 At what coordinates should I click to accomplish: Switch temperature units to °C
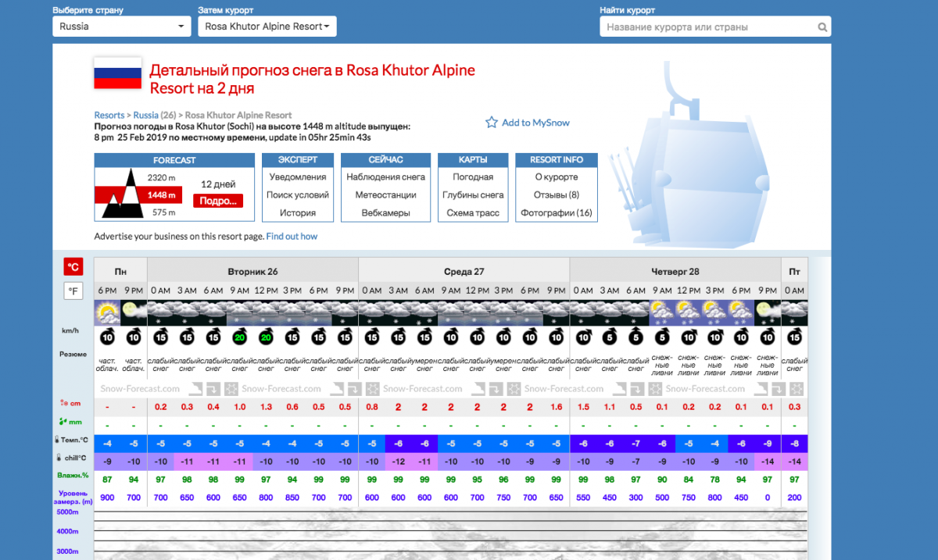(73, 266)
